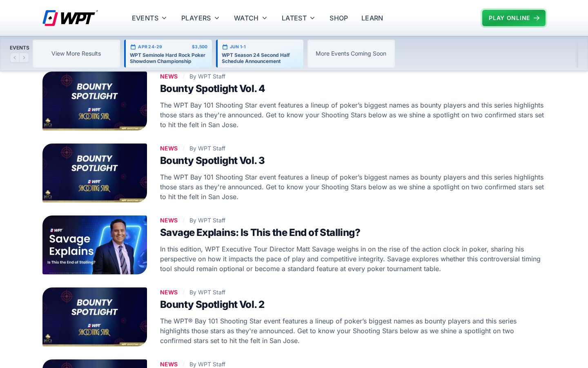Open WPT Season 24 Second Half Schedule event
Image resolution: width=588 pixels, height=368 pixels.
[260, 54]
